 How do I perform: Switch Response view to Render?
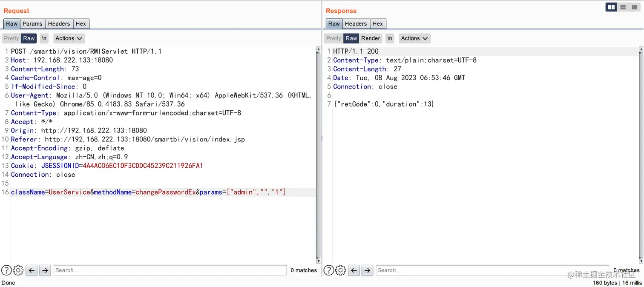pyautogui.click(x=371, y=38)
